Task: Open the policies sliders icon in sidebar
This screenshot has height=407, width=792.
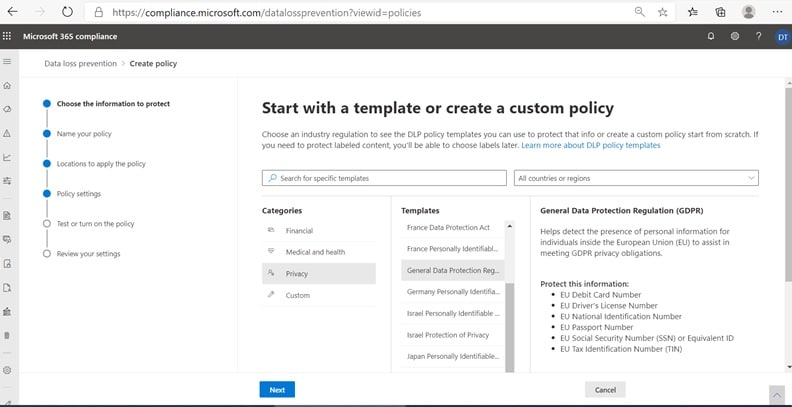Action: tap(7, 181)
